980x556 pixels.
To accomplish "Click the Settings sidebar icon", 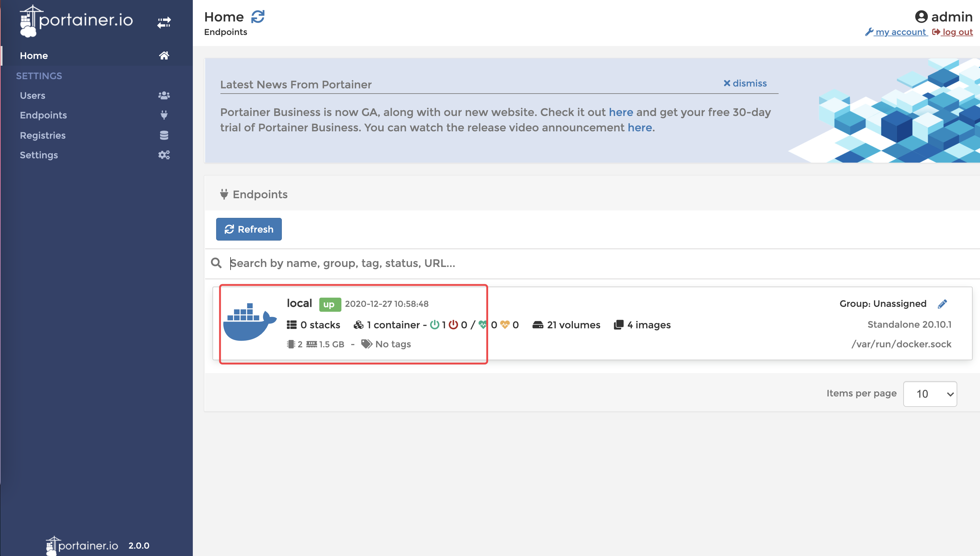I will (x=164, y=155).
